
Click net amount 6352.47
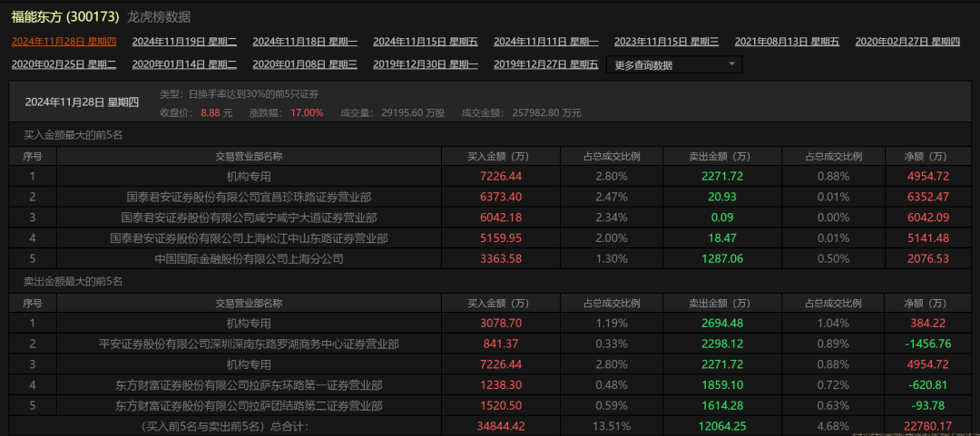[928, 197]
